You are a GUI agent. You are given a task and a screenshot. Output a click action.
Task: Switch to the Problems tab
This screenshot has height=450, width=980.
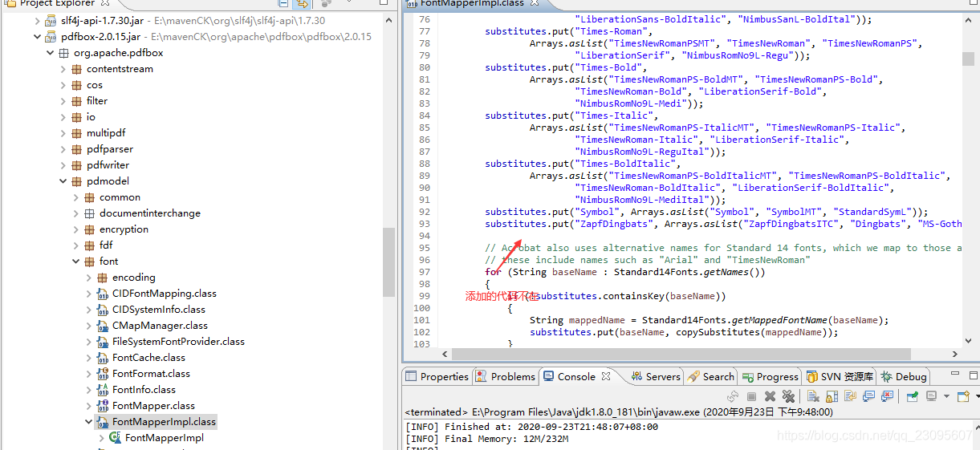(x=506, y=376)
